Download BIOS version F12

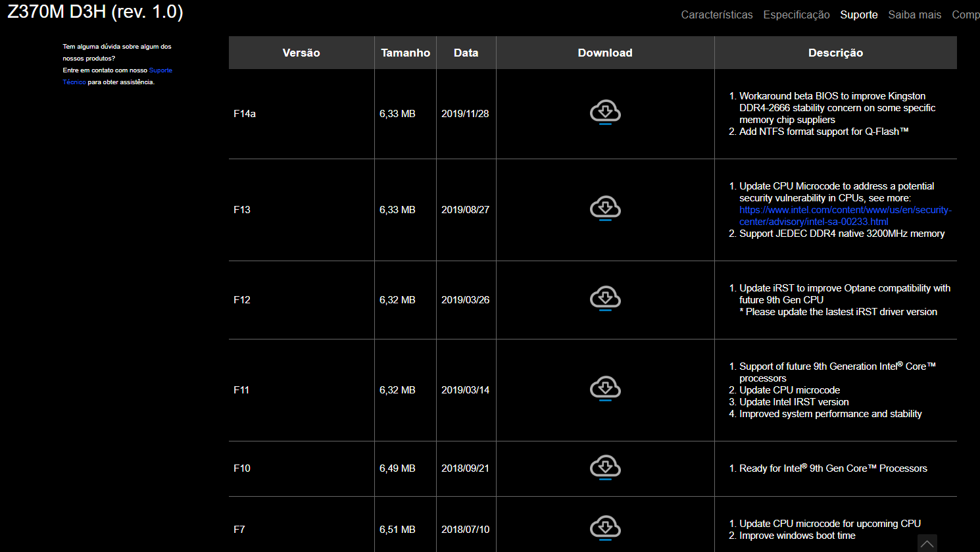pos(605,299)
